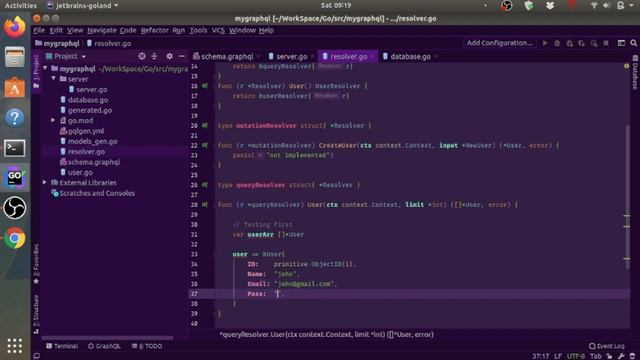640x360 pixels.
Task: Launch Google Chrome from the dock
Action: (x=15, y=238)
